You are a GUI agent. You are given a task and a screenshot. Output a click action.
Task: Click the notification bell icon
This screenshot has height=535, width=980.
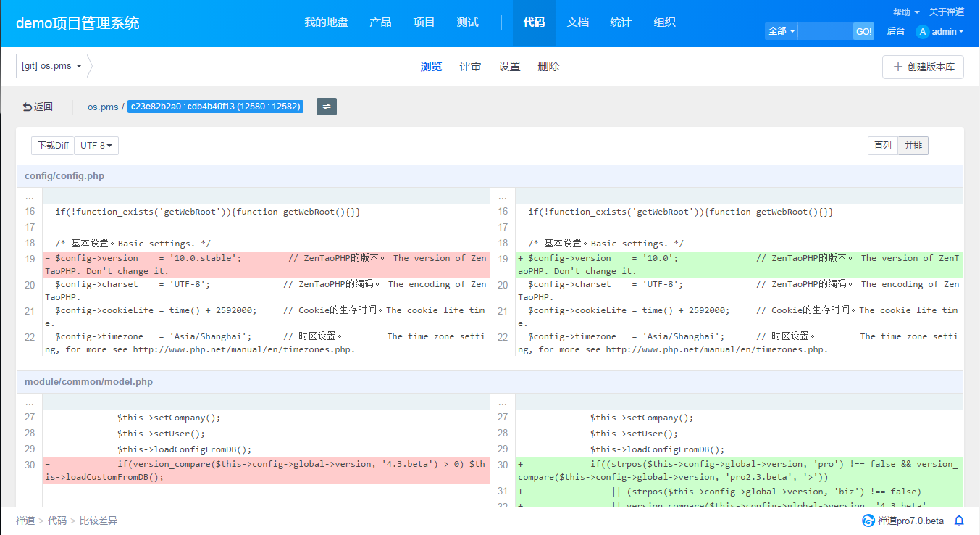click(x=959, y=521)
